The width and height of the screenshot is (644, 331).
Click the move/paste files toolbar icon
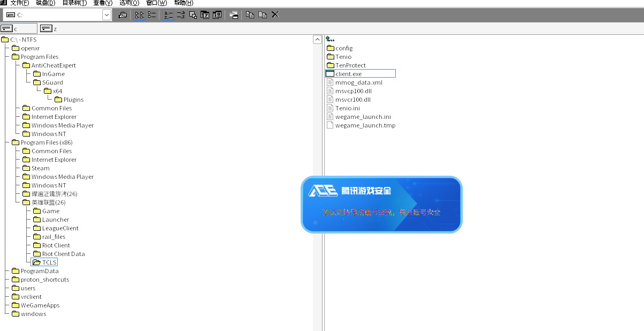click(x=263, y=15)
